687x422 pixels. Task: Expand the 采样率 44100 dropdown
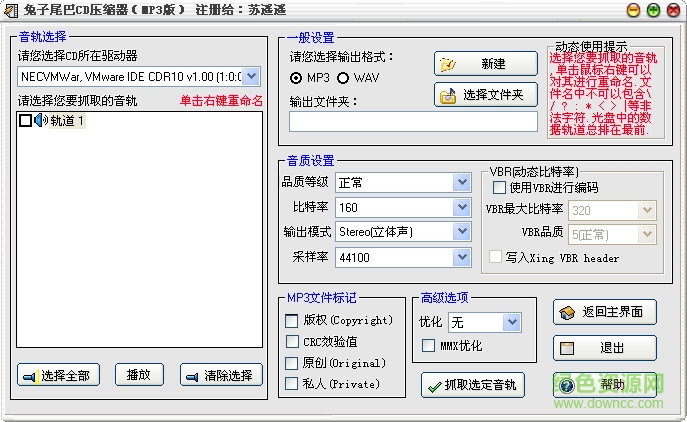coord(462,257)
